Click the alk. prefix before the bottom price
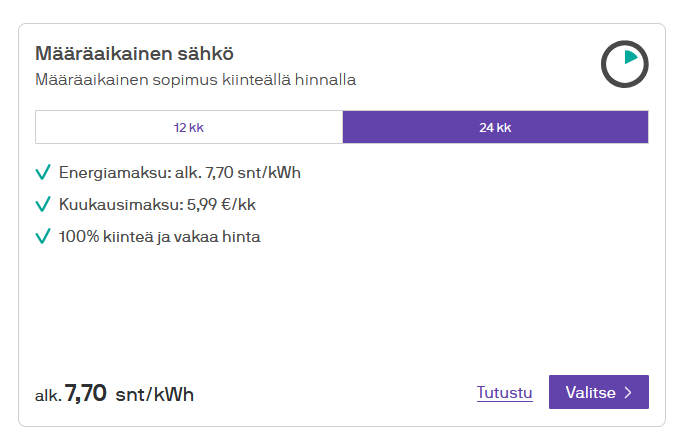 coord(47,396)
